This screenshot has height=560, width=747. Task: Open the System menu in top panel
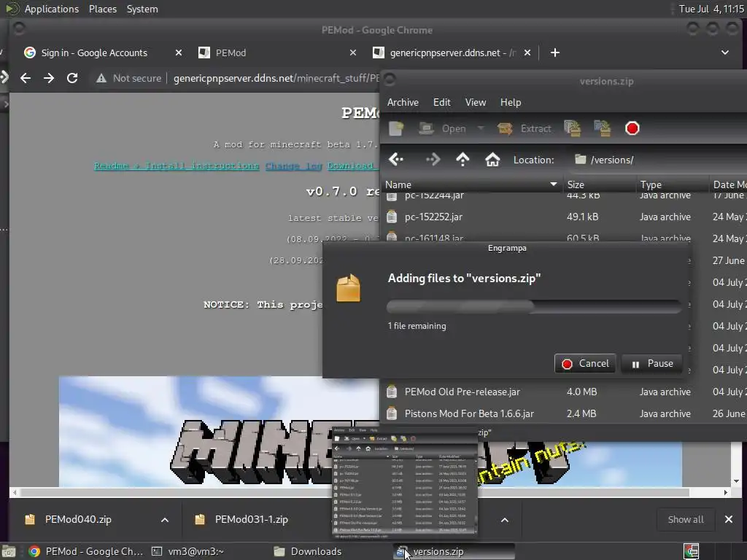pyautogui.click(x=142, y=9)
